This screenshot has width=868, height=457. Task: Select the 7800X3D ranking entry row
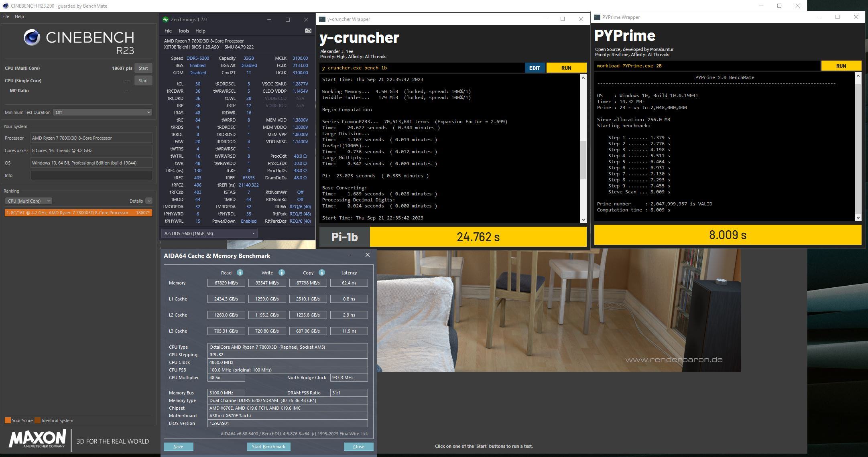coord(78,213)
